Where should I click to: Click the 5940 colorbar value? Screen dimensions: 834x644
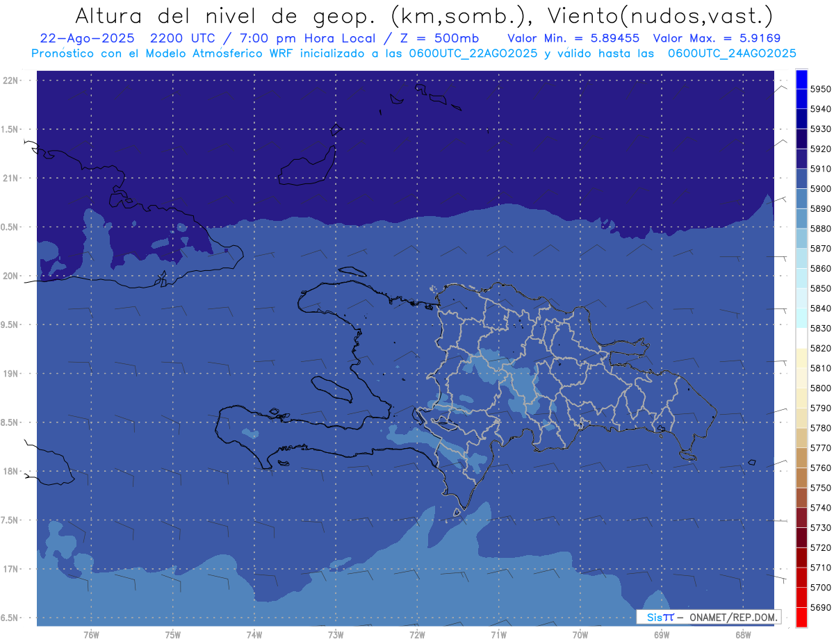point(821,109)
